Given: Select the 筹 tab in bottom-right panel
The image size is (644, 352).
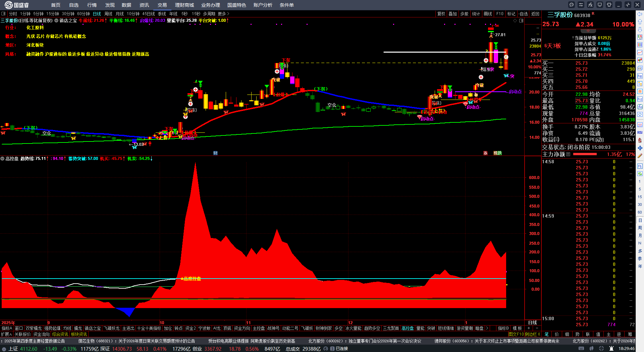Looking at the screenshot, I should click(x=630, y=334).
